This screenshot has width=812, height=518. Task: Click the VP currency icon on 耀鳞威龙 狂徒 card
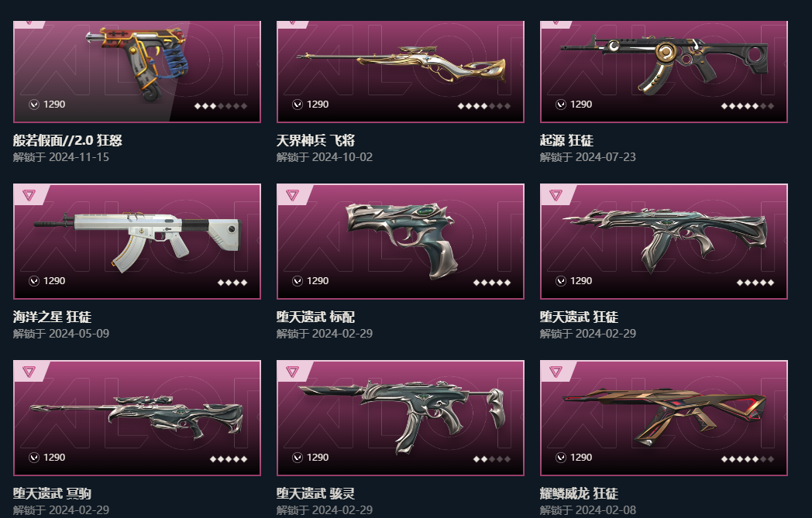[561, 458]
